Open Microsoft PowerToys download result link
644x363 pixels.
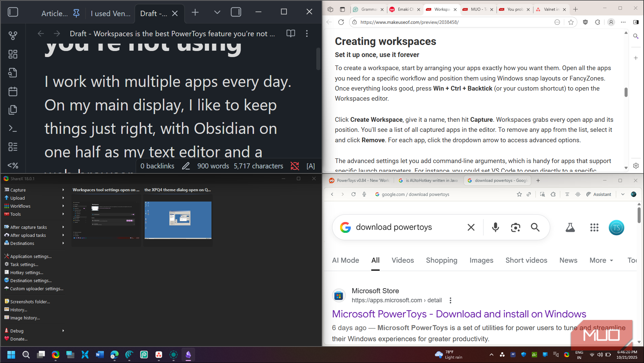459,314
